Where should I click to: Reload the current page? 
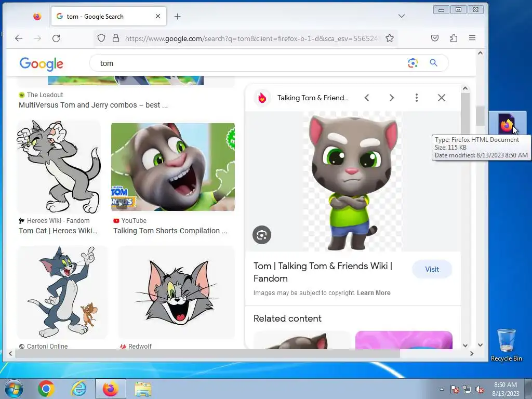[56, 38]
